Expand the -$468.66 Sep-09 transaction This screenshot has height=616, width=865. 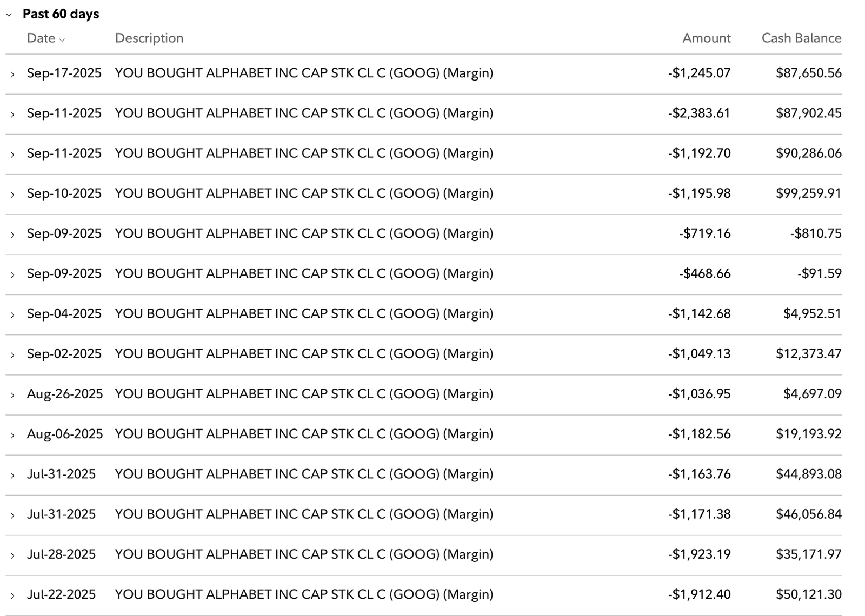pos(12,274)
